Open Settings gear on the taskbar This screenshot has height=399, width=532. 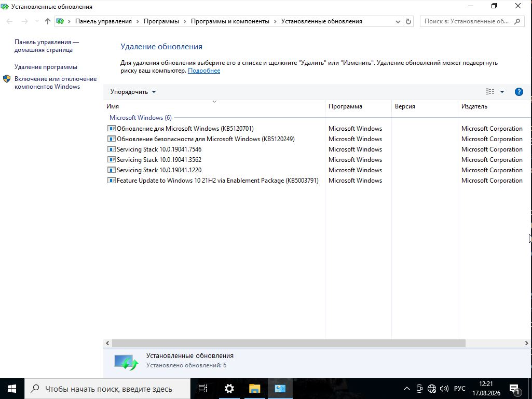click(x=229, y=389)
